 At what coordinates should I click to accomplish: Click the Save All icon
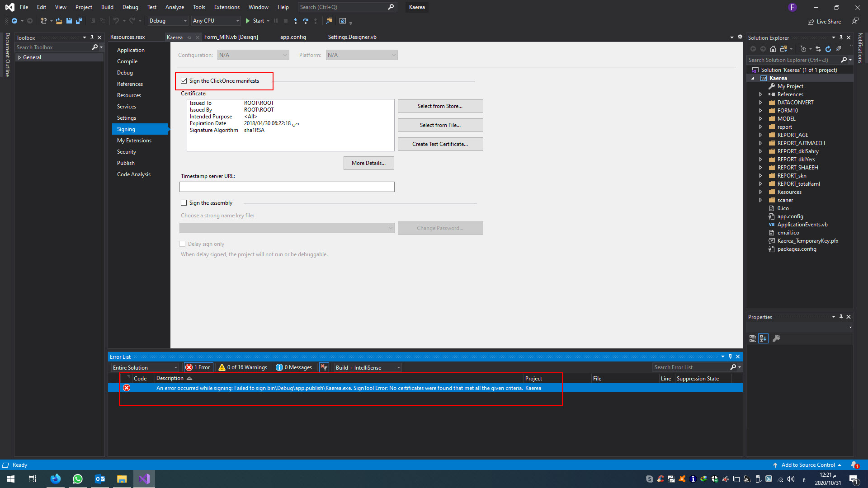[x=79, y=21]
